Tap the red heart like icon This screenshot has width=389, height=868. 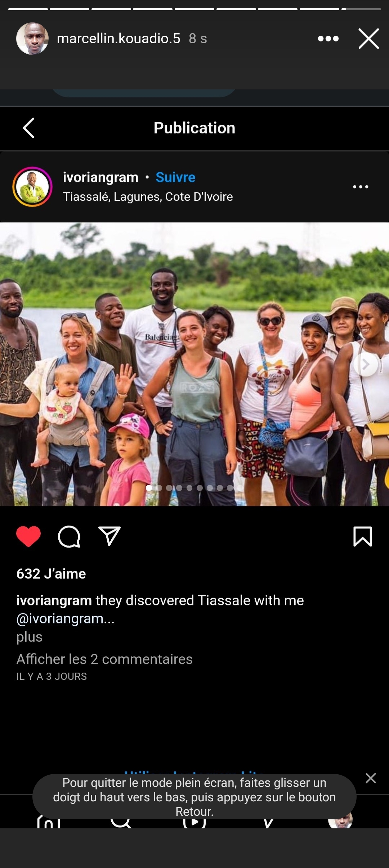pyautogui.click(x=28, y=536)
